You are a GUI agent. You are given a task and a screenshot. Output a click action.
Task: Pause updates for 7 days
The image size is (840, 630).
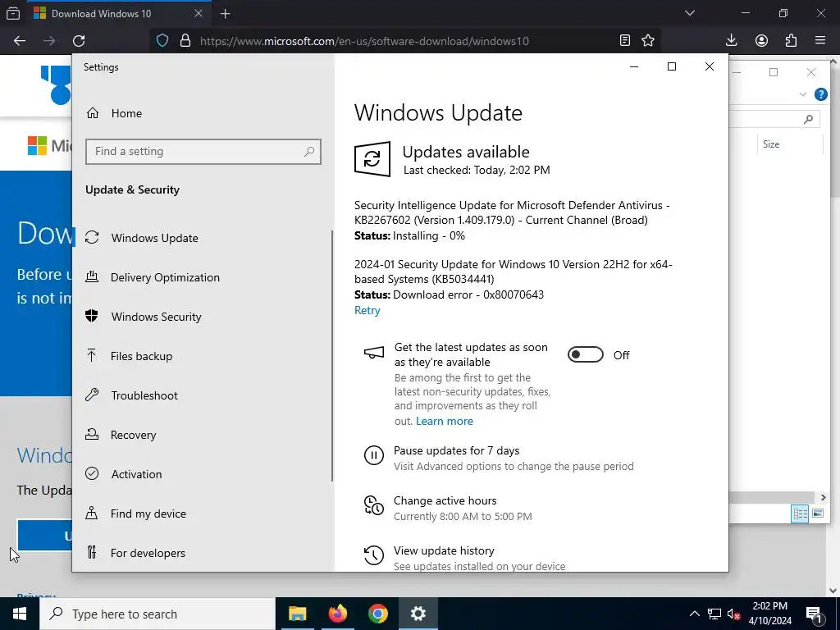click(456, 450)
